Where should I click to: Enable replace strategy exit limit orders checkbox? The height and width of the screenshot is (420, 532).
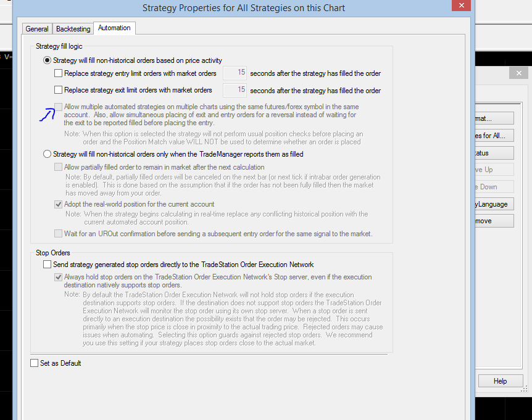(59, 89)
